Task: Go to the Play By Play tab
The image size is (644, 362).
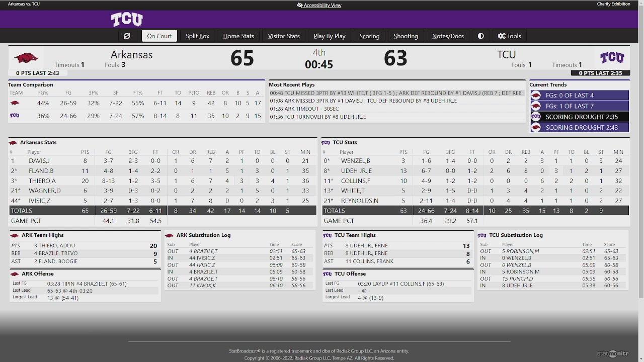Action: click(x=330, y=36)
